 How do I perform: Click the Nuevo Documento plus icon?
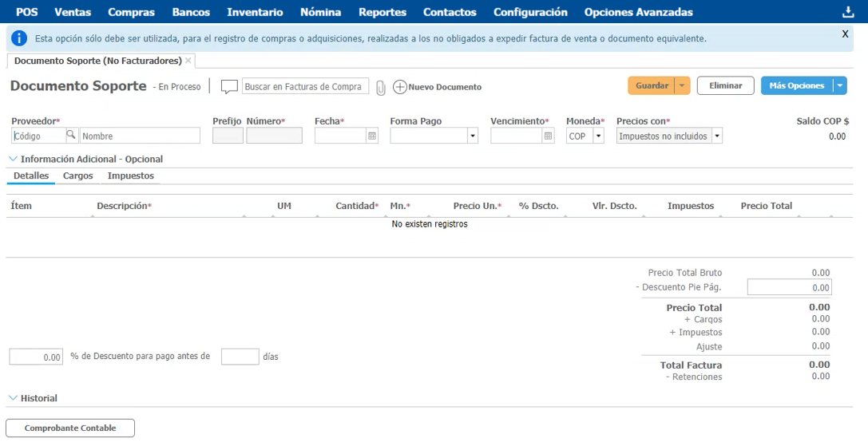tap(400, 87)
